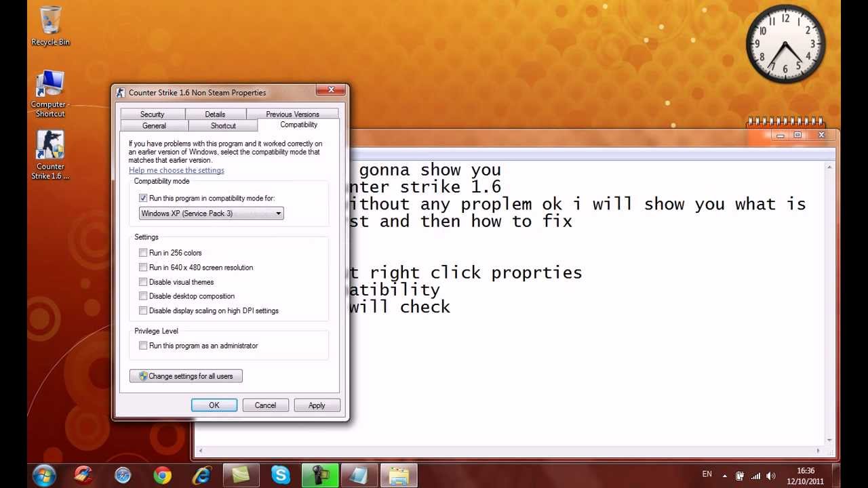Viewport: 868px width, 488px height.
Task: Open the Recycle Bin desktop icon
Action: coord(50,26)
